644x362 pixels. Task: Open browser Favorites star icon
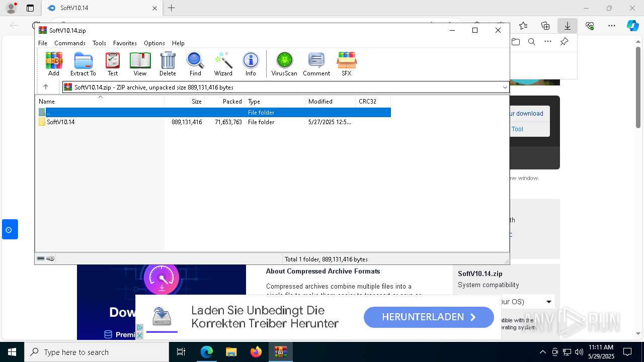tap(523, 26)
